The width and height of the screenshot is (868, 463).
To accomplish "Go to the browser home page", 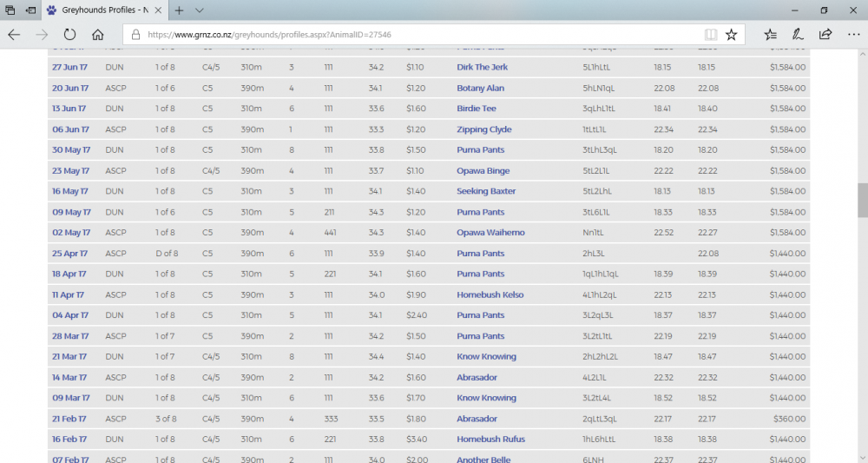I will coord(98,35).
